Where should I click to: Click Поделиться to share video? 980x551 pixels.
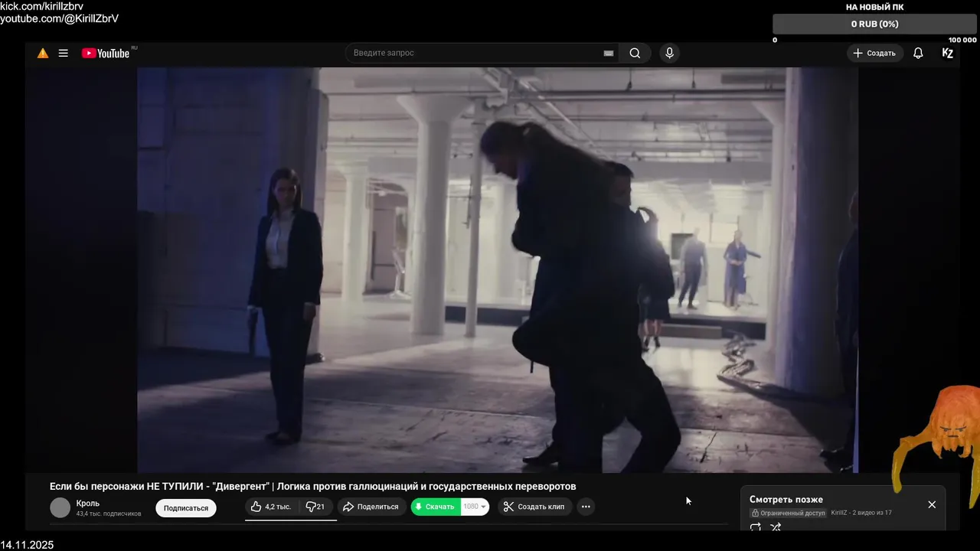(371, 507)
